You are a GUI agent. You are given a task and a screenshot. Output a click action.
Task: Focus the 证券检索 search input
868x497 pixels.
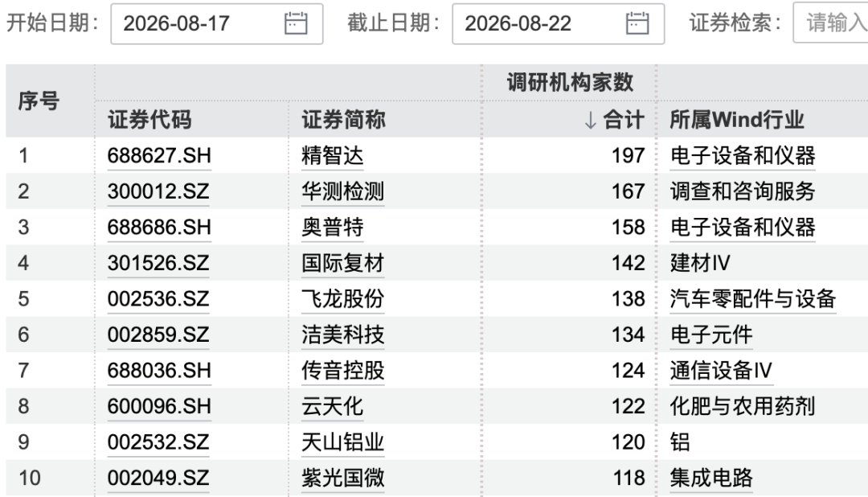(x=830, y=23)
